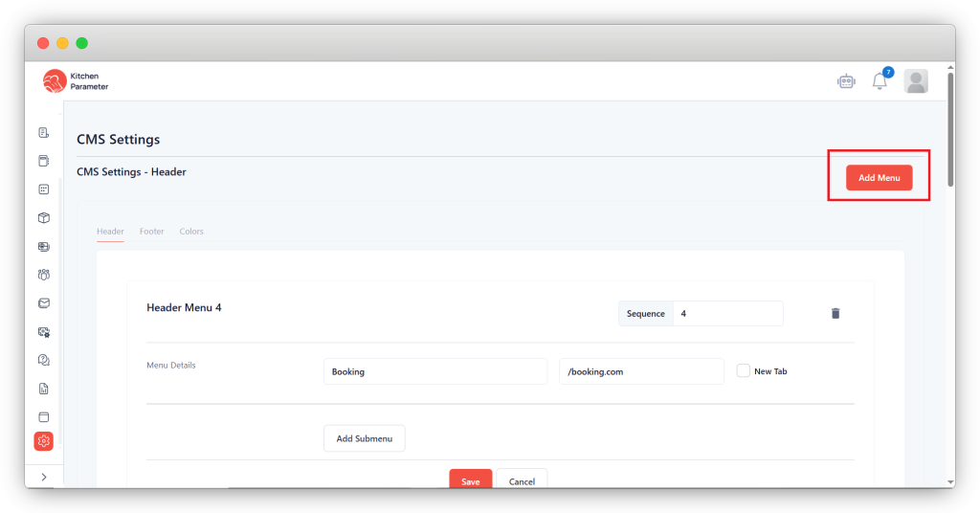Delete Header Menu 4 with trash icon
This screenshot has width=980, height=513.
[x=835, y=313]
